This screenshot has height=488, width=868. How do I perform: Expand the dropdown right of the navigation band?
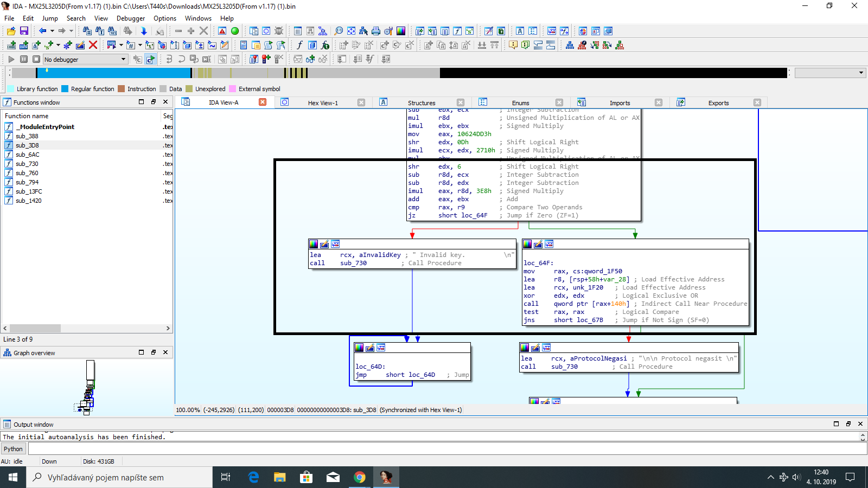pyautogui.click(x=861, y=73)
